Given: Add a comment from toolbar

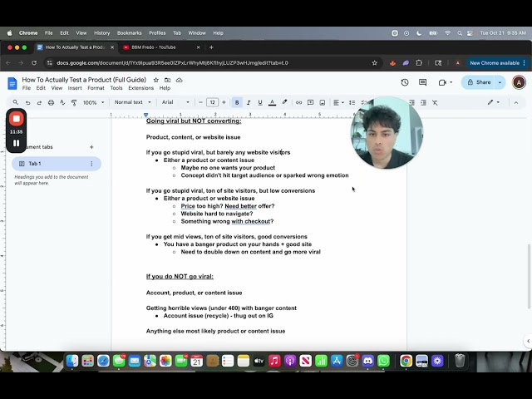Looking at the screenshot, I should [x=310, y=102].
